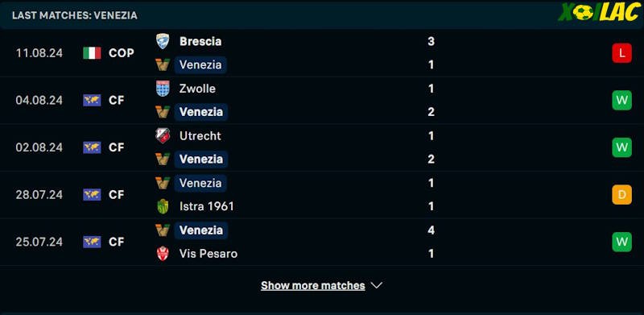Click the green W badge for Vis Pesaro match

(621, 242)
